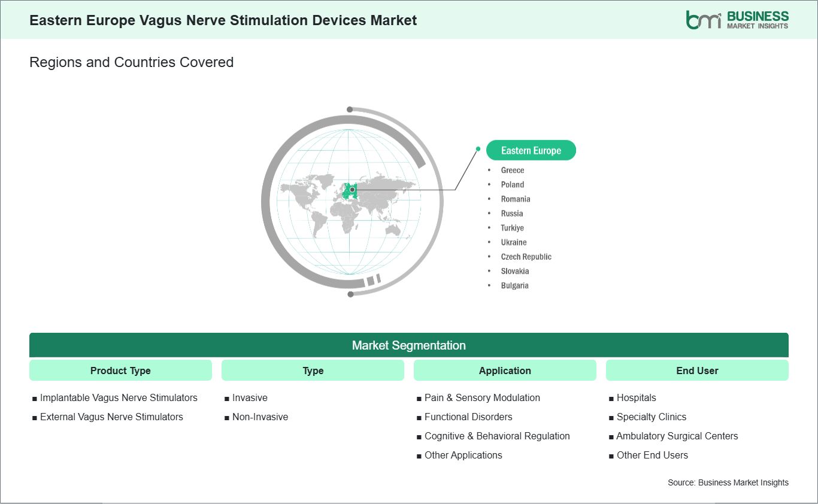Click 'Greece' in the country list
Viewport: 818px width, 504px height.
tap(513, 170)
